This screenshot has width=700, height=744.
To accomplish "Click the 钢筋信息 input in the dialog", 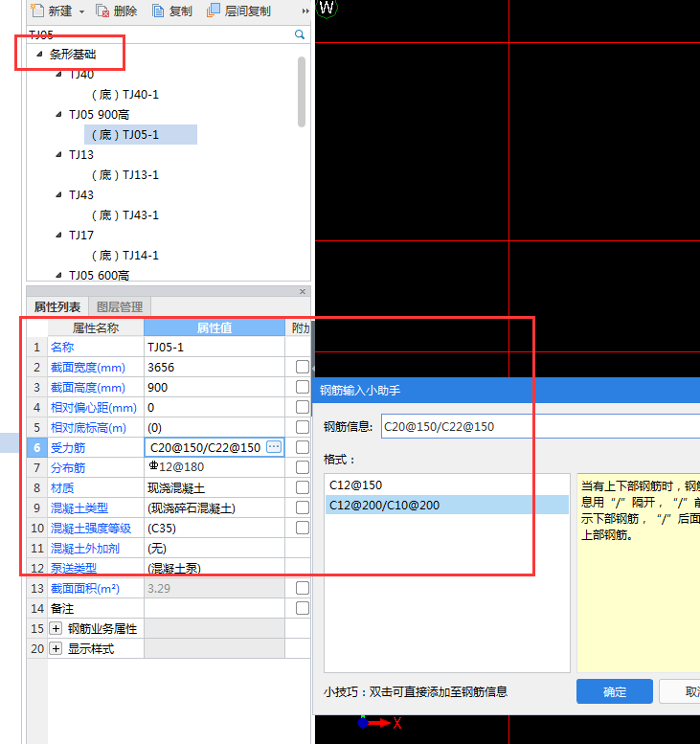I will pos(540,426).
